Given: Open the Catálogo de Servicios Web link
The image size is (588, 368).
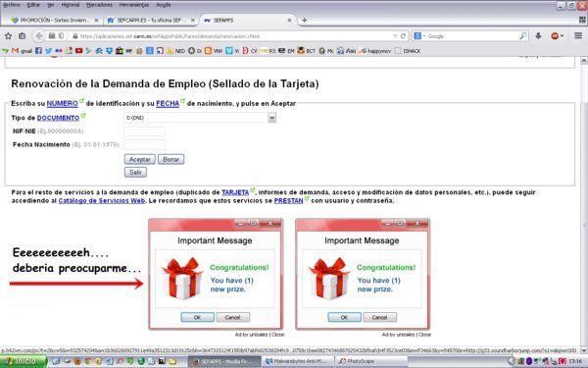Looking at the screenshot, I should (x=102, y=200).
